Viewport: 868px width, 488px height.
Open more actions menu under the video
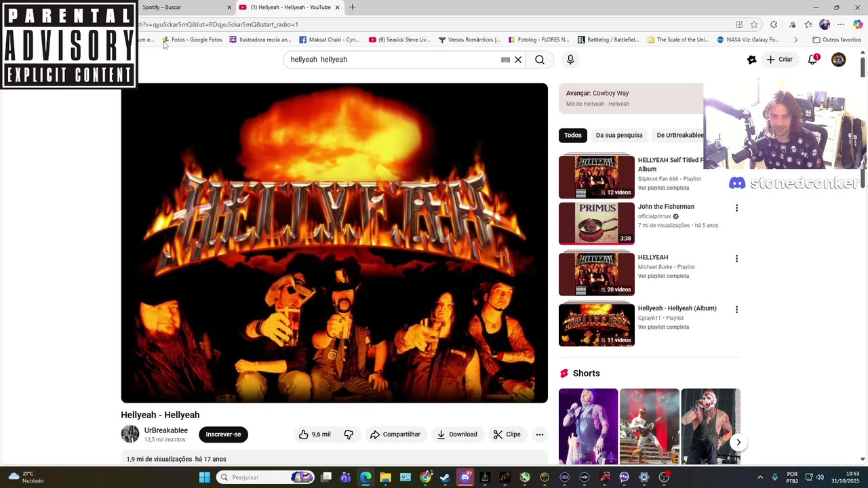(540, 434)
